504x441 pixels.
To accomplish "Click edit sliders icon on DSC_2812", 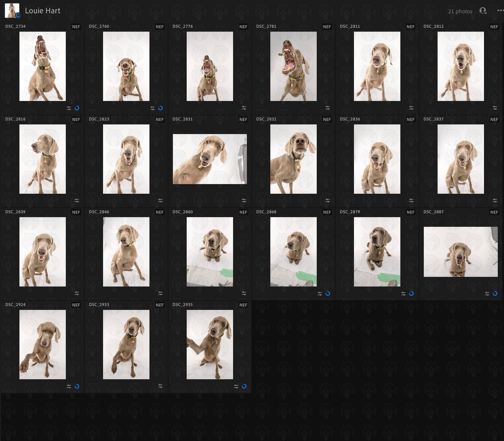I will 495,108.
